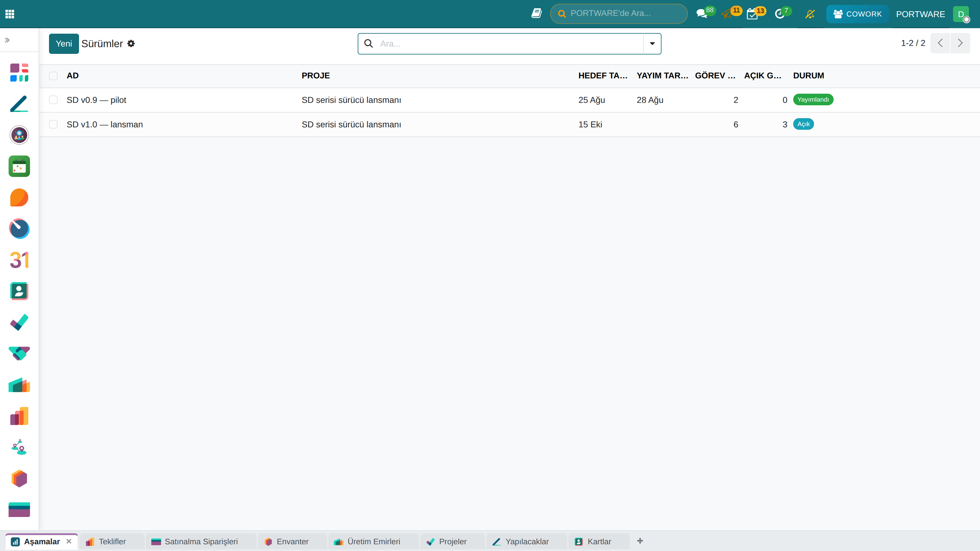
Task: Open the Contacts app icon in sidebar
Action: tap(19, 291)
